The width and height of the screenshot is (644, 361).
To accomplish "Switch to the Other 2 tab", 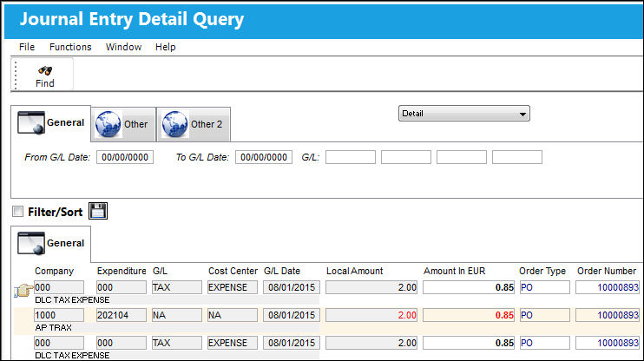I will [194, 124].
